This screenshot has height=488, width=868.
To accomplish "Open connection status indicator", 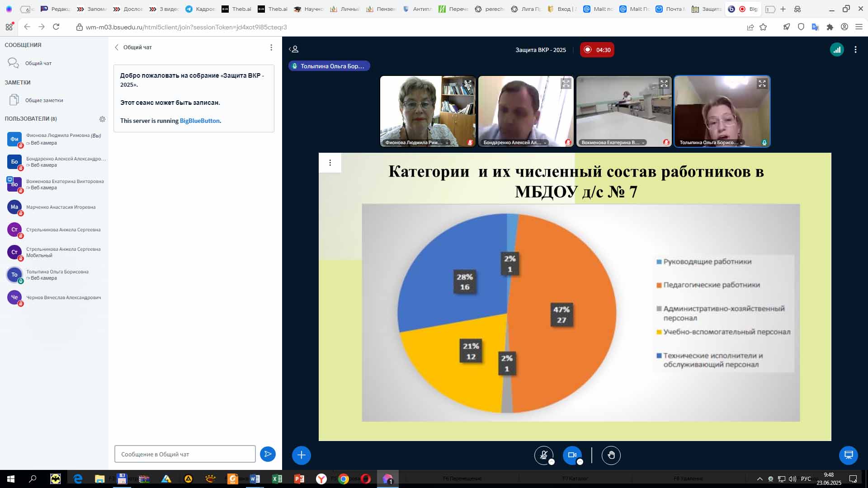I will 837,50.
